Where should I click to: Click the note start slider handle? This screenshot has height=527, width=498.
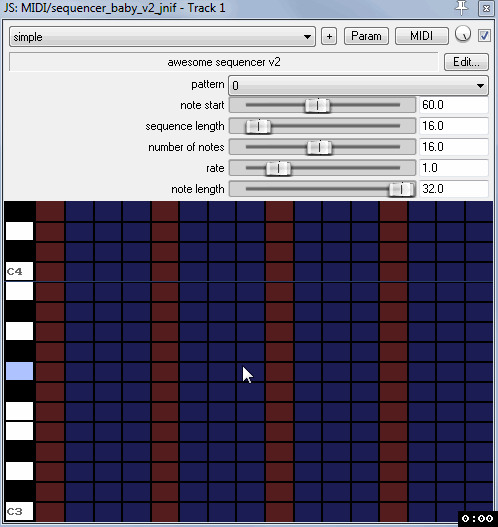pos(317,106)
